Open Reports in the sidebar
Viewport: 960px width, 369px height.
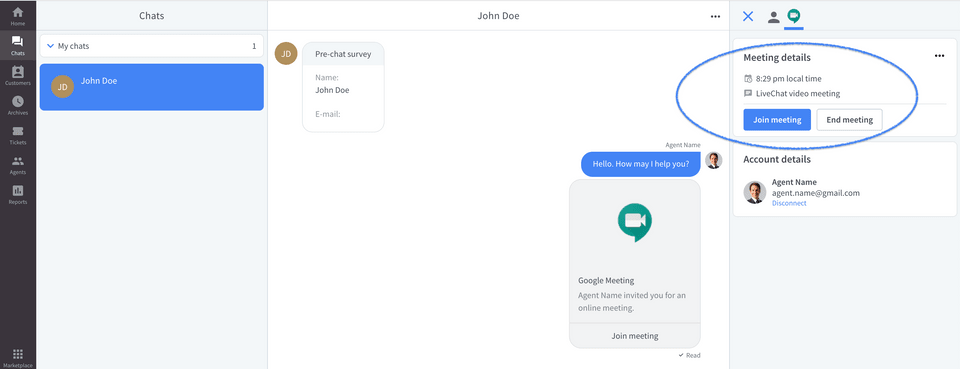coord(18,195)
